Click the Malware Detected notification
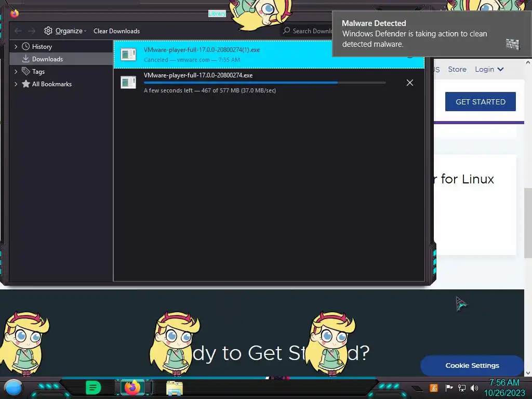The width and height of the screenshot is (532, 399). pos(432,34)
